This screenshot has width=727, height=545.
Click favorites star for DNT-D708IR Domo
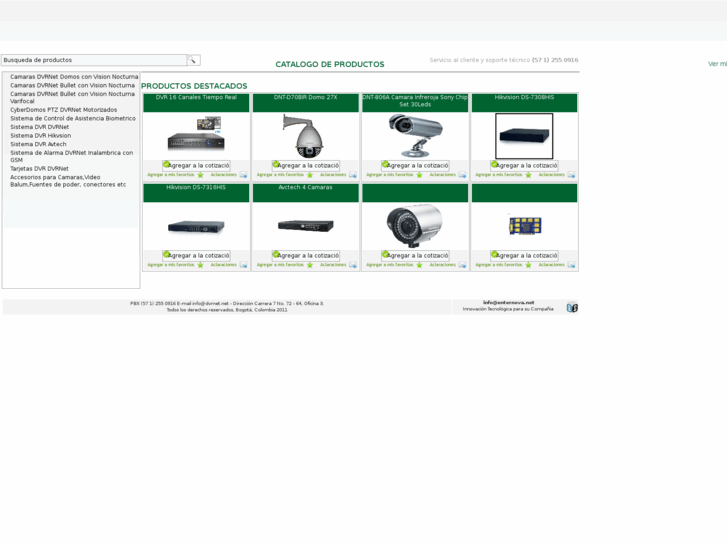(x=310, y=175)
